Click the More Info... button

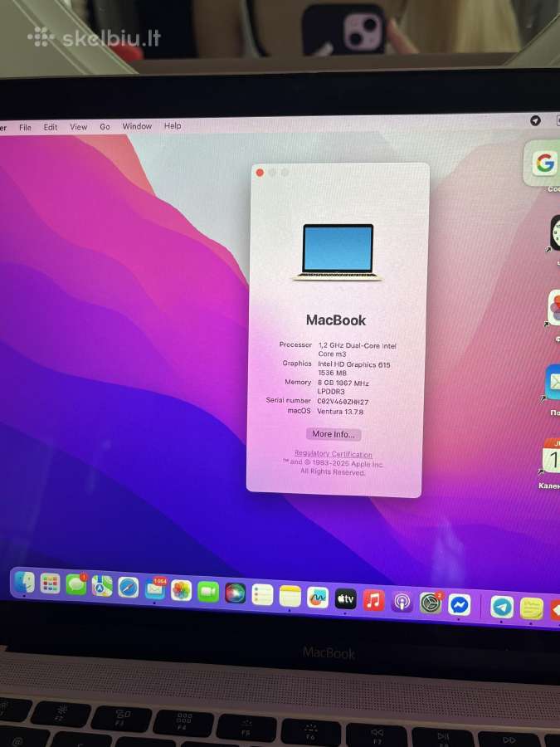(334, 434)
